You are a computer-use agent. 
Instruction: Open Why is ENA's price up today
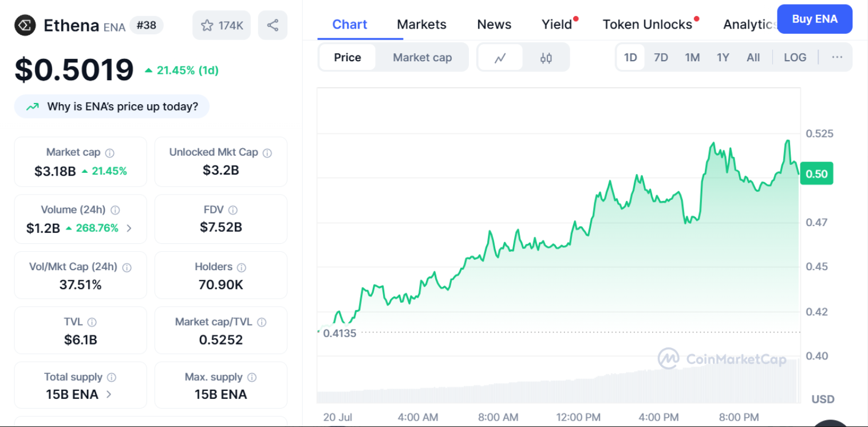(x=112, y=106)
